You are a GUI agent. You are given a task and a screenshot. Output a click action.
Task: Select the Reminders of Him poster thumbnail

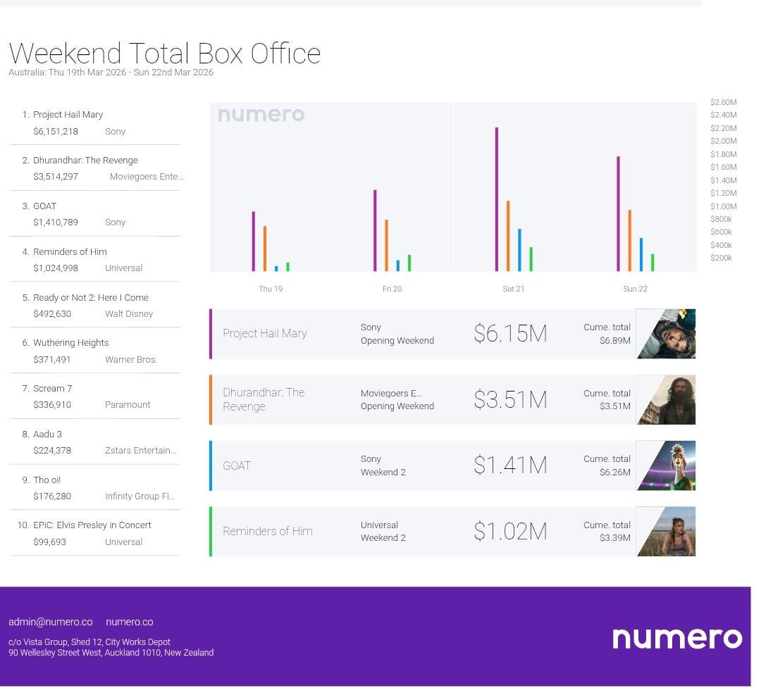coord(666,531)
